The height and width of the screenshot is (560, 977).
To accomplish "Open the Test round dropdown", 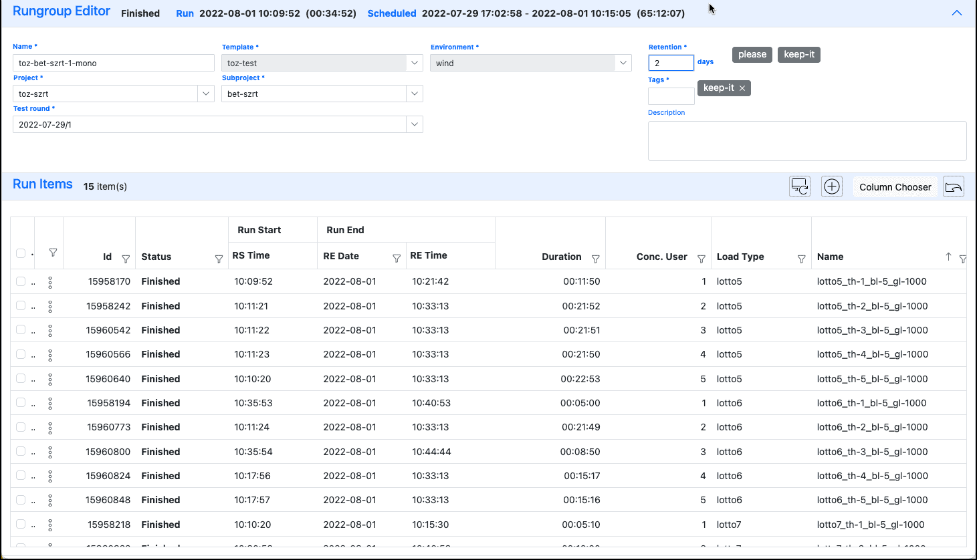I will click(x=415, y=124).
